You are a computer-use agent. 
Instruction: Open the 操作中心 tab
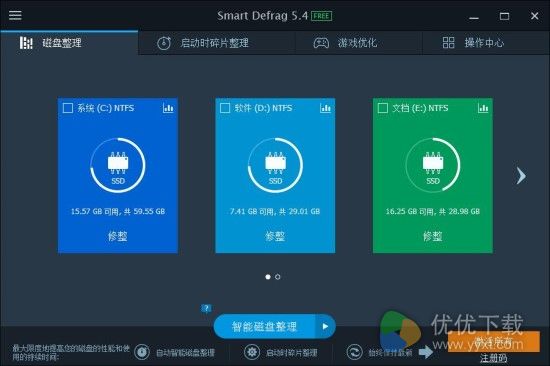pos(486,43)
